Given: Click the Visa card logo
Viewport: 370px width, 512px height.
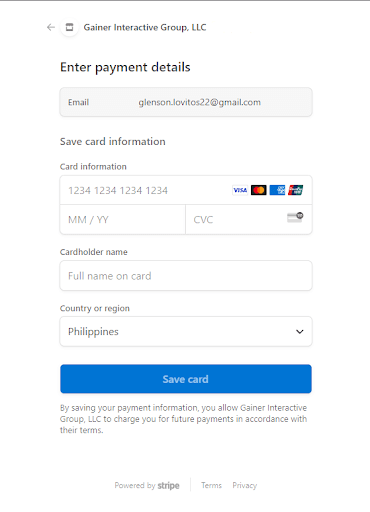Looking at the screenshot, I should 240,190.
